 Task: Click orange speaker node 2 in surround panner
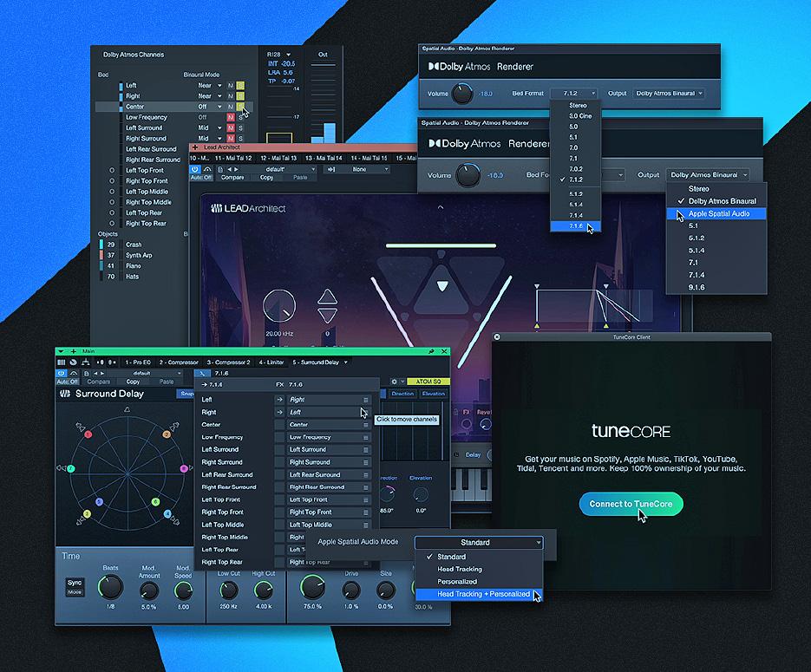(167, 434)
